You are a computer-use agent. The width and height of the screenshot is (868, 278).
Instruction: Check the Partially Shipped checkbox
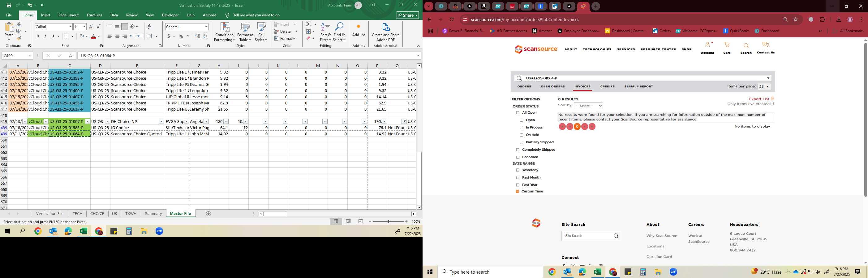(x=522, y=142)
